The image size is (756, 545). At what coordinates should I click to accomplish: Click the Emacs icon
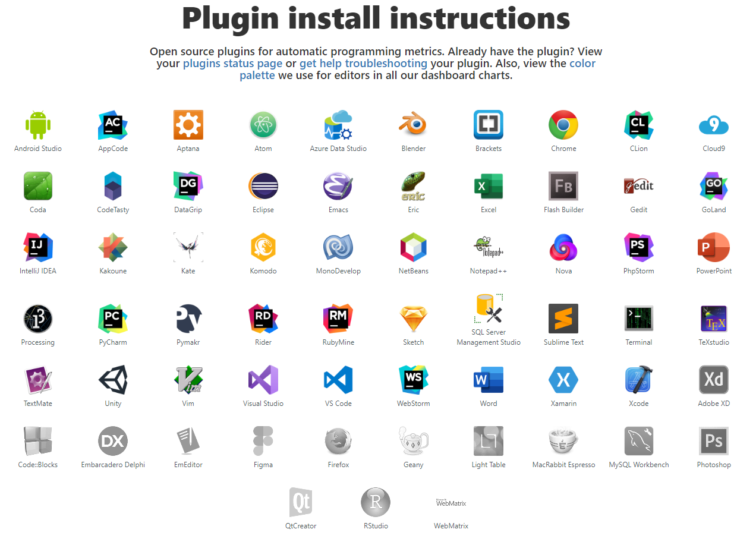click(338, 186)
